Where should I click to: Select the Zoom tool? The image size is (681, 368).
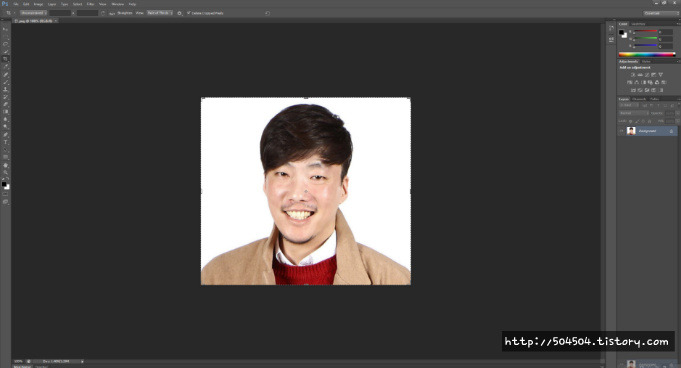pyautogui.click(x=5, y=172)
